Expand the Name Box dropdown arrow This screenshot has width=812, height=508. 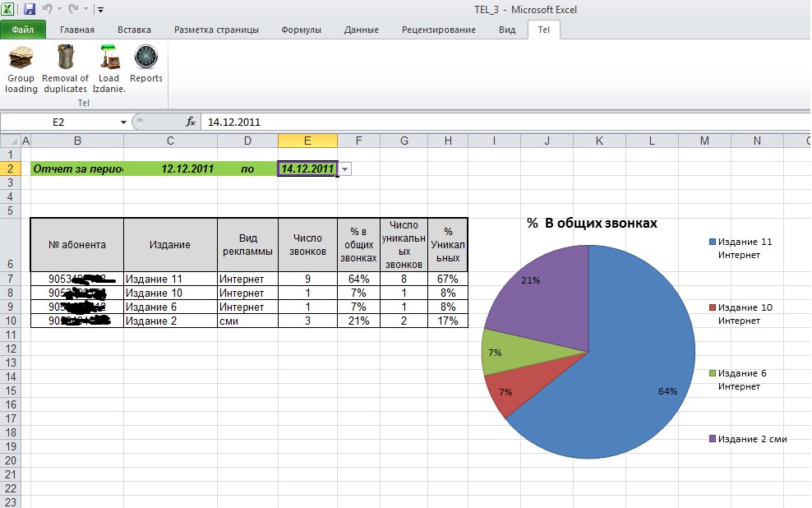(x=123, y=122)
